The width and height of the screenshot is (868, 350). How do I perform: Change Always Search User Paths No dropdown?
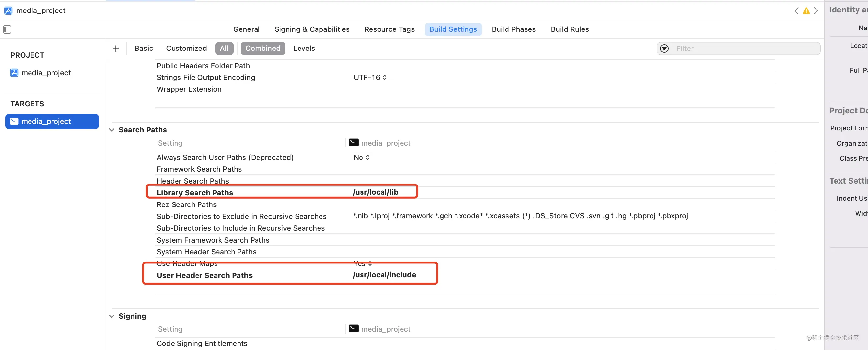click(362, 157)
